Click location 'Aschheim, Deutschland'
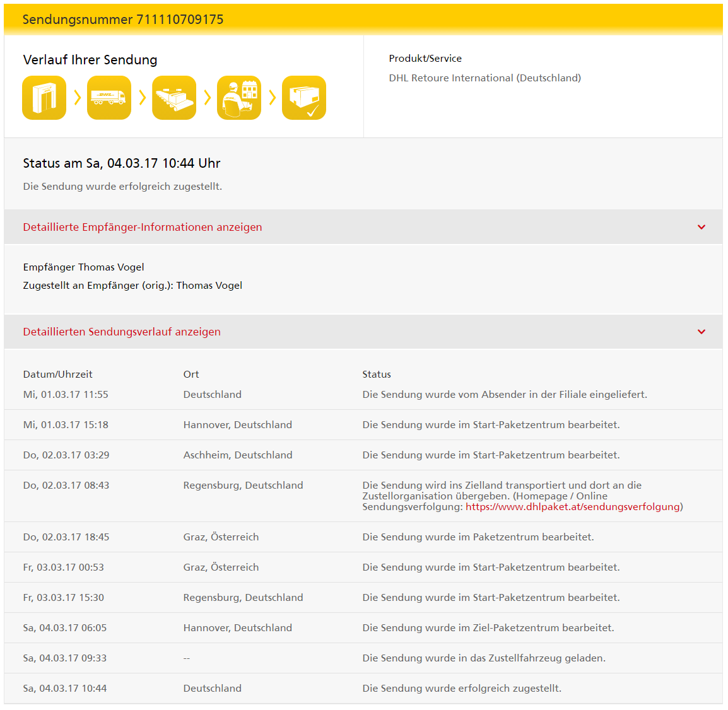Screen dimensions: 728x710 [x=238, y=455]
